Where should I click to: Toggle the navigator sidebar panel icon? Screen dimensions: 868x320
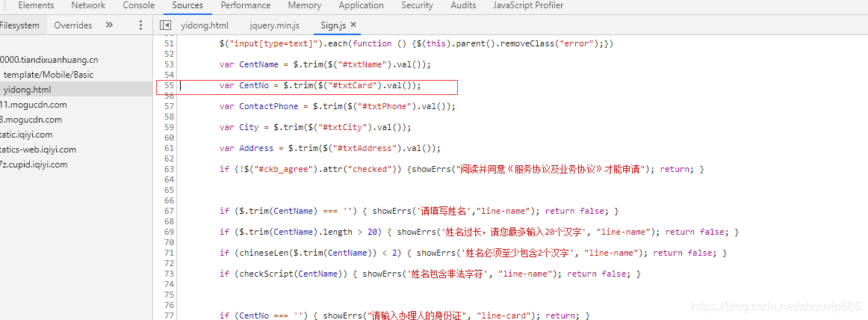(x=164, y=25)
